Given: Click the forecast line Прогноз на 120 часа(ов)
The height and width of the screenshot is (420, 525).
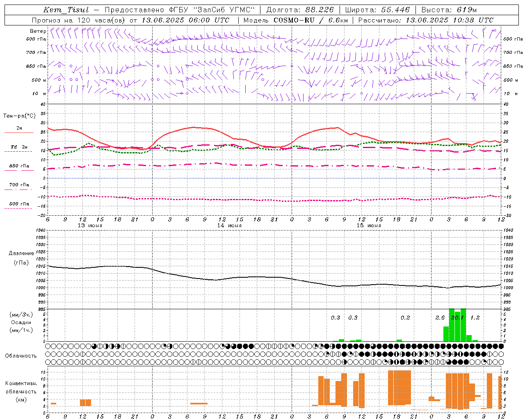Looking at the screenshot, I should [x=79, y=20].
